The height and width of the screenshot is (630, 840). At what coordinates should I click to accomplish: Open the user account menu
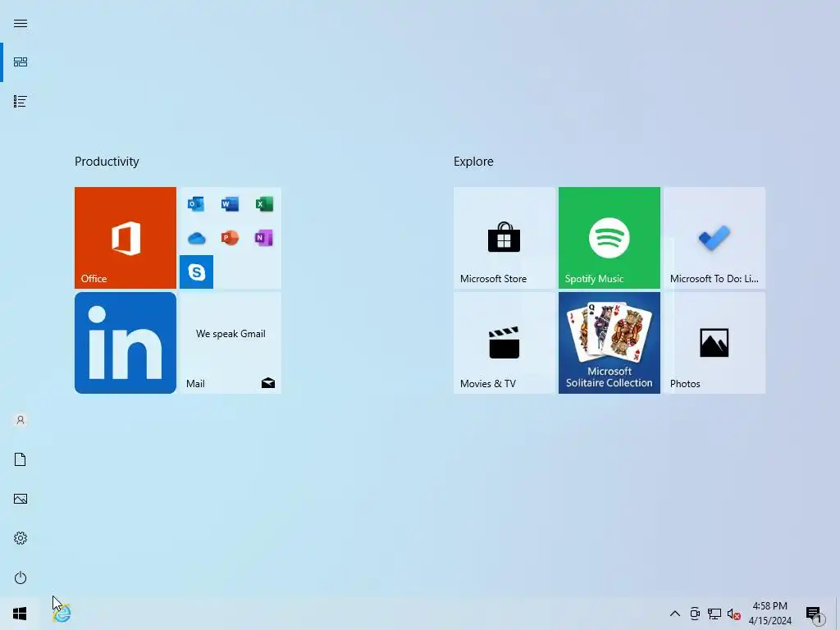coord(21,420)
